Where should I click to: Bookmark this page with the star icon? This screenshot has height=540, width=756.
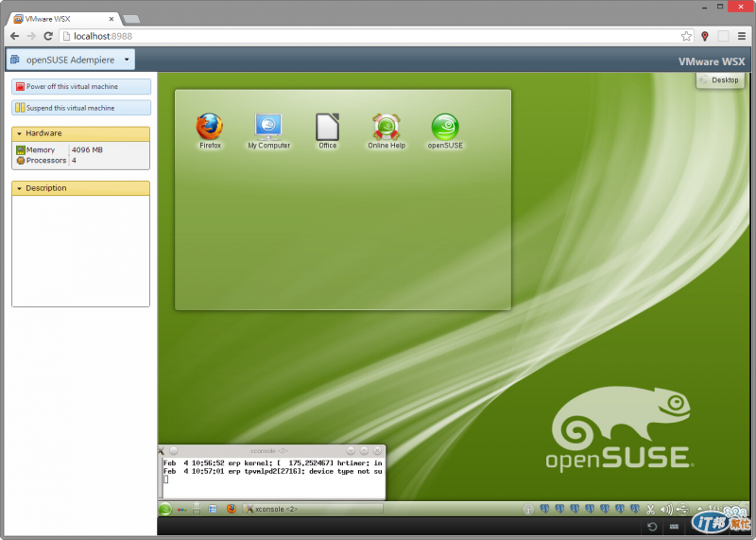(687, 36)
